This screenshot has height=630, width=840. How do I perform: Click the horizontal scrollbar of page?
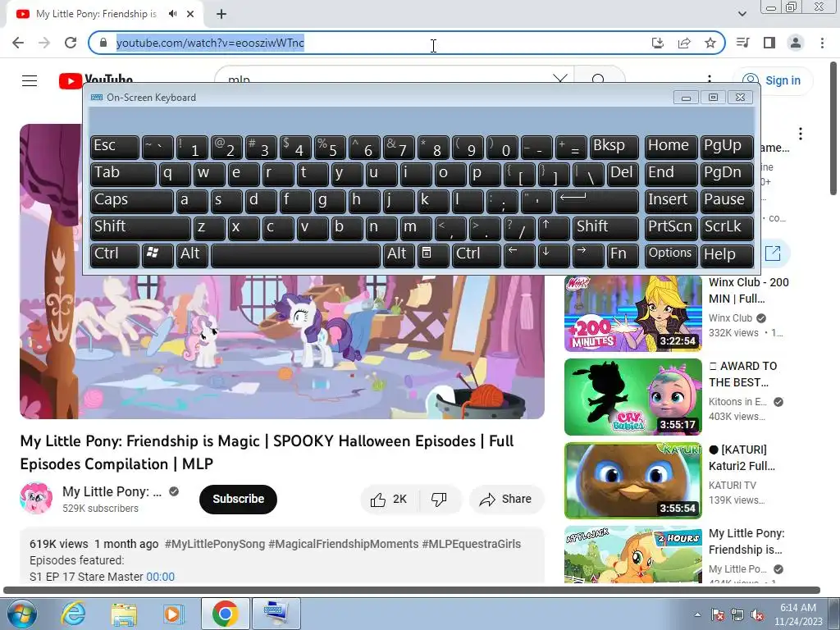412,591
